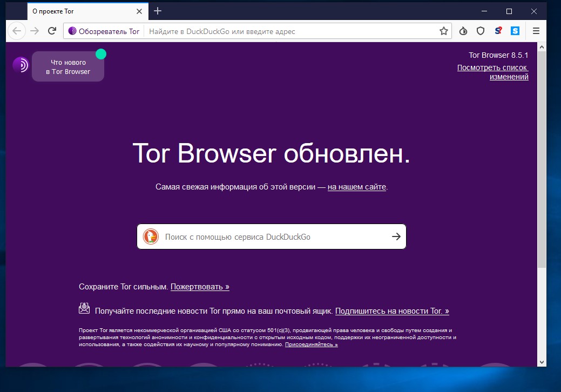Follow the 'Присоединяйтесь »' link
This screenshot has height=392, width=561.
tap(311, 344)
